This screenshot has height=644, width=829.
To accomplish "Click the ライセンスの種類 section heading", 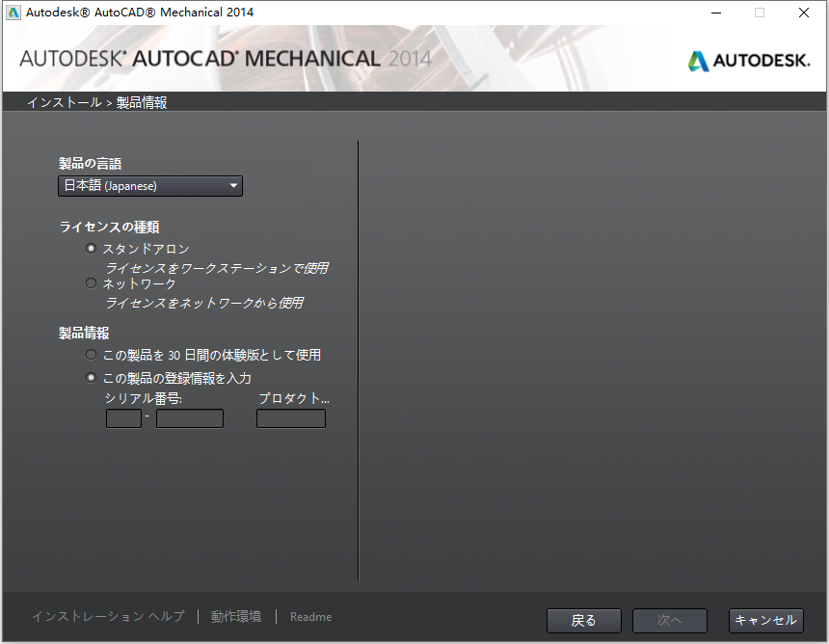I will [110, 227].
